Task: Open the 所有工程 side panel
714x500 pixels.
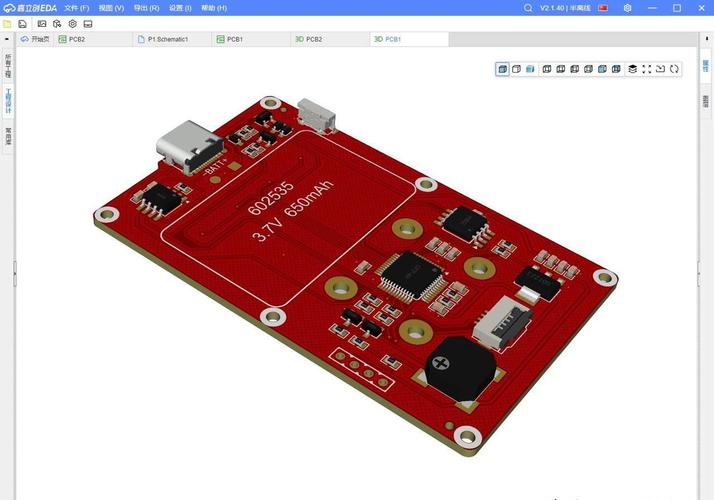Action: click(8, 67)
